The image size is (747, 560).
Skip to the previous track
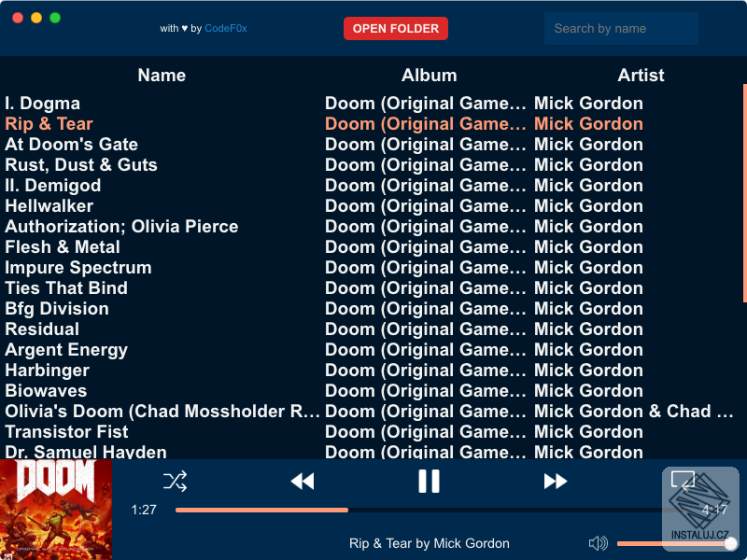point(303,481)
